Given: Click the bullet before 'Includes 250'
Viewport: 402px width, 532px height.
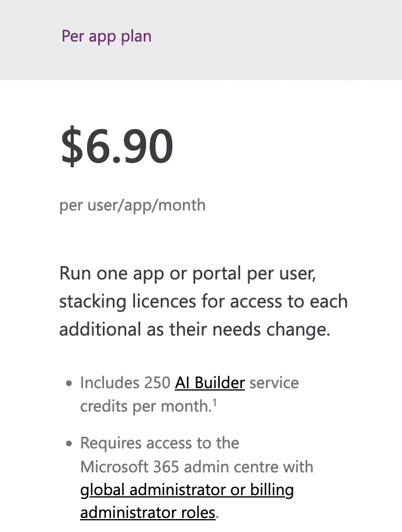Looking at the screenshot, I should pyautogui.click(x=69, y=384).
